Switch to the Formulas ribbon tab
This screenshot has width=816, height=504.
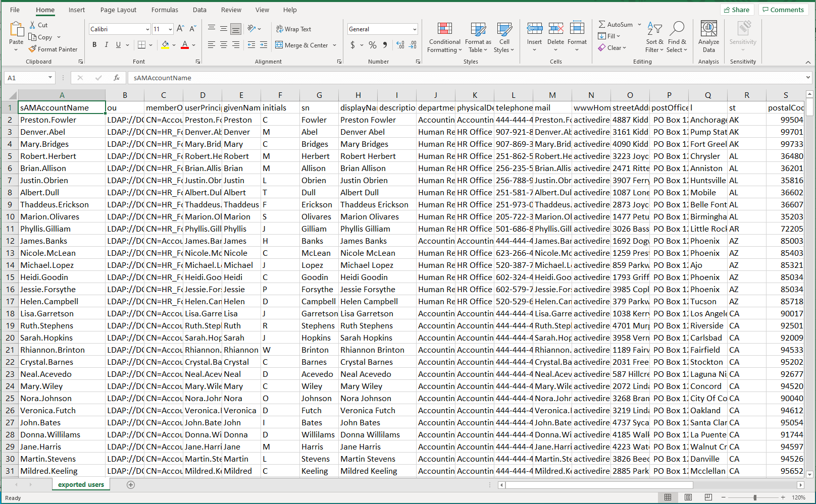165,10
